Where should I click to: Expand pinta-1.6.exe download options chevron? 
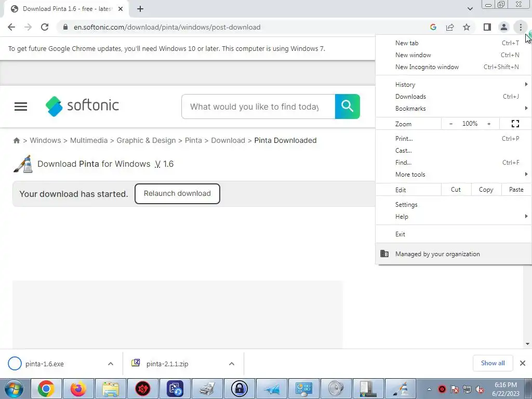111,364
